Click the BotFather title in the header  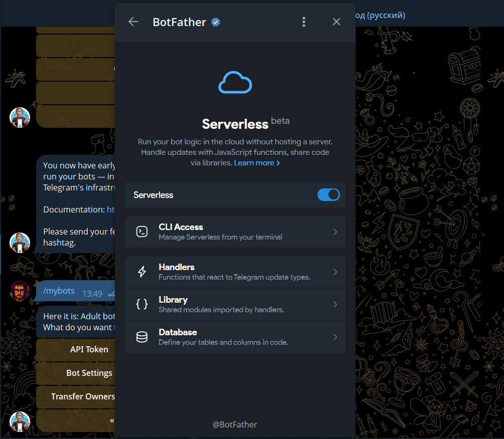tap(179, 22)
